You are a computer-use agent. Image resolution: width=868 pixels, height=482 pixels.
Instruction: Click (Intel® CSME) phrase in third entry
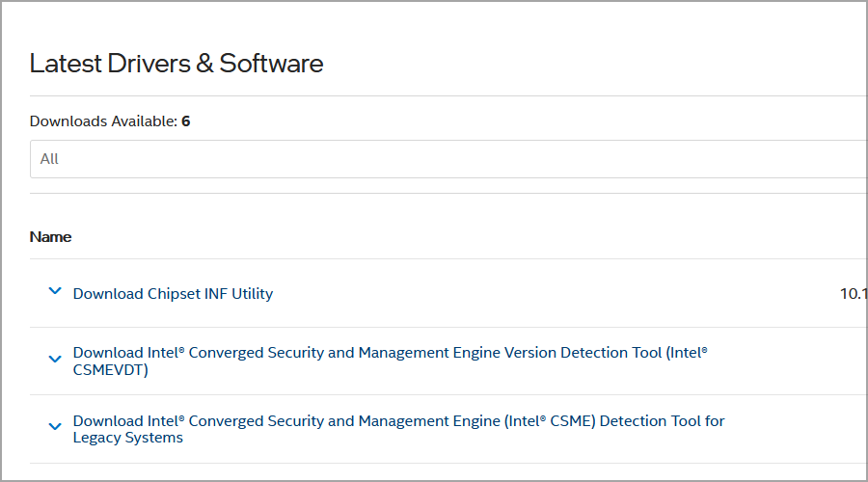(520, 421)
